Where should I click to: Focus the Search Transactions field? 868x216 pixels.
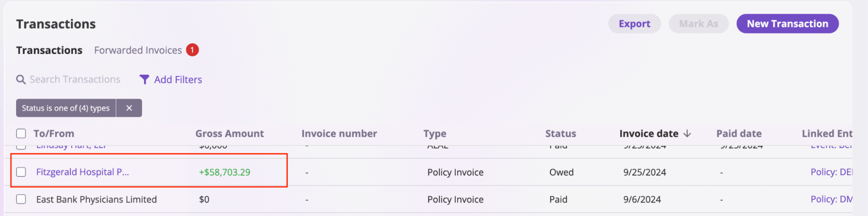tap(75, 80)
